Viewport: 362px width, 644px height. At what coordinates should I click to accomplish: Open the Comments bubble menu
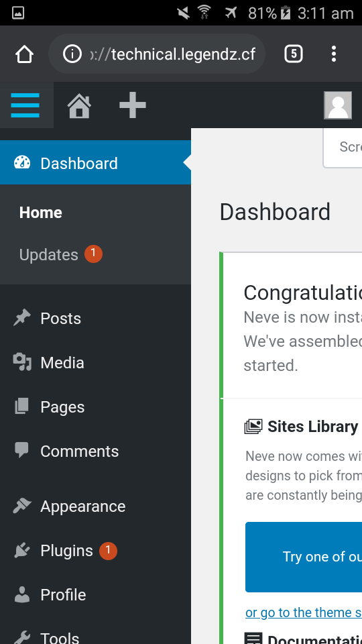click(95, 451)
